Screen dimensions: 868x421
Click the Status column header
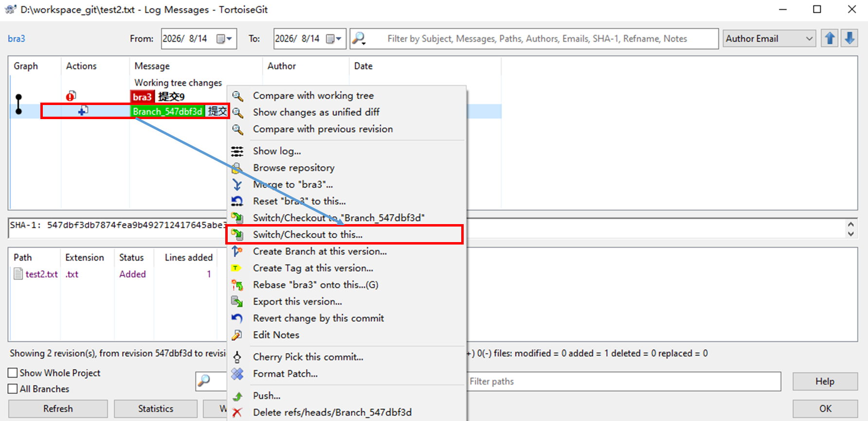tap(134, 258)
